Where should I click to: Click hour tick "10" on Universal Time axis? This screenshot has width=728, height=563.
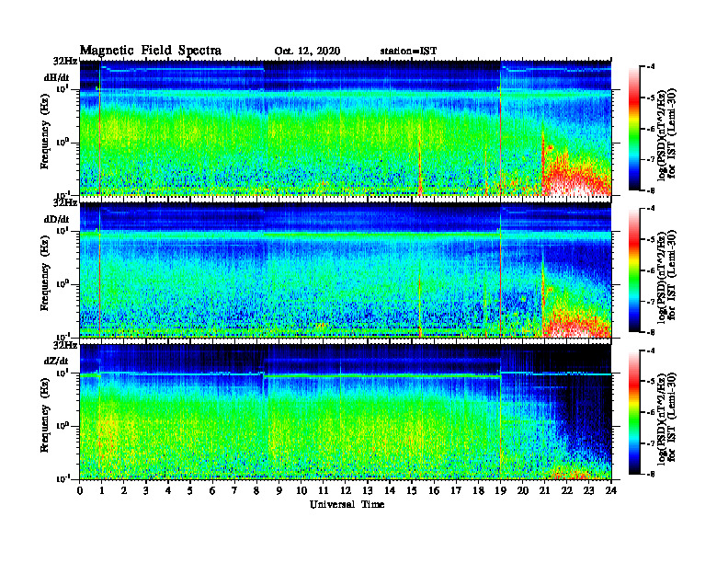(x=301, y=490)
